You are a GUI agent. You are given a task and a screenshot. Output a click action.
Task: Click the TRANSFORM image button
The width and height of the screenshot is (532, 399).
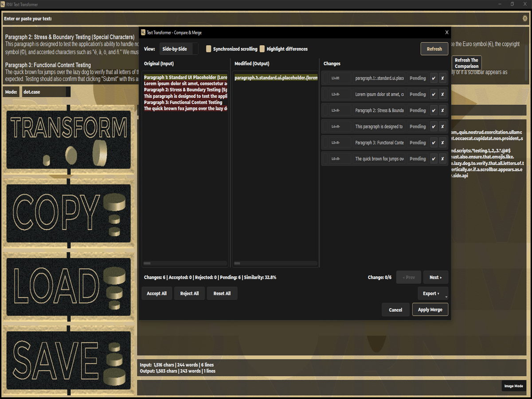[69, 140]
